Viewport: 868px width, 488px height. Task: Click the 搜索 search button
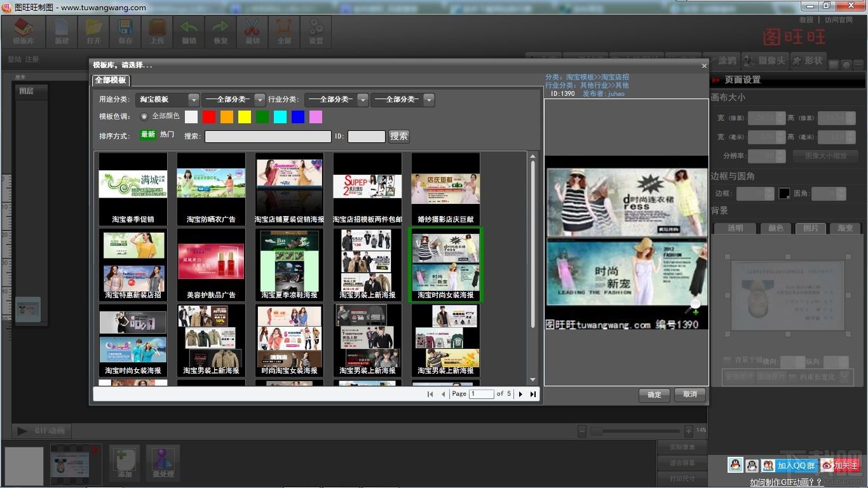coord(399,136)
